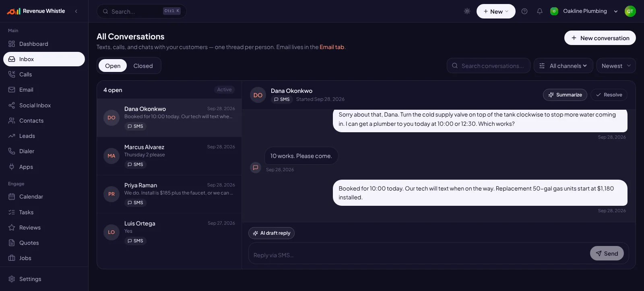
Task: Switch to the Closed conversations tab
Action: coord(143,66)
